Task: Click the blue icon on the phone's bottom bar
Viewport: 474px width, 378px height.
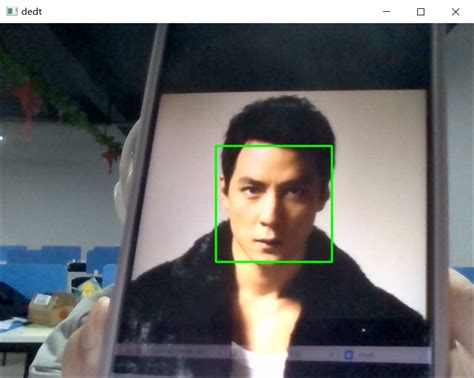Action: [349, 355]
